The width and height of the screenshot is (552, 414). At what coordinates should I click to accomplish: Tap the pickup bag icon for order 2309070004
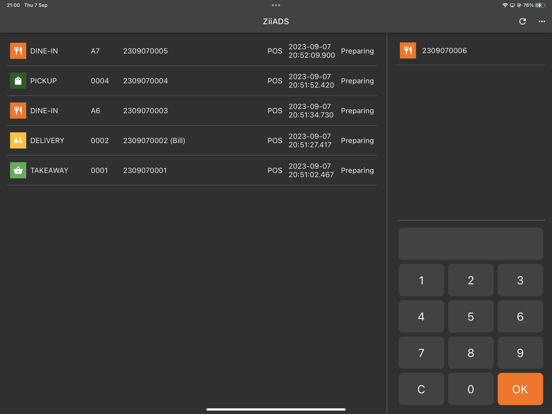pos(18,81)
